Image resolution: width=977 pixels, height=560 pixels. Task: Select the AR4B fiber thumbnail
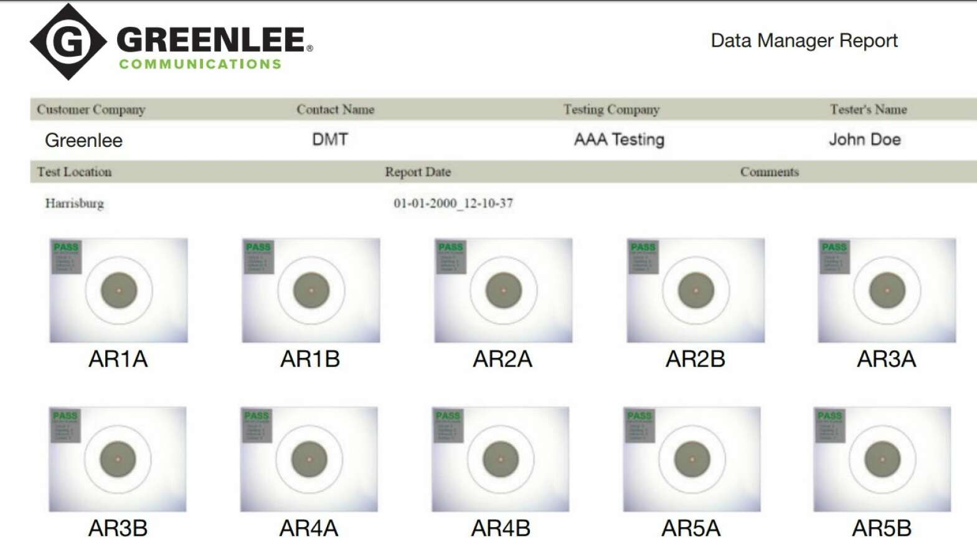(501, 459)
